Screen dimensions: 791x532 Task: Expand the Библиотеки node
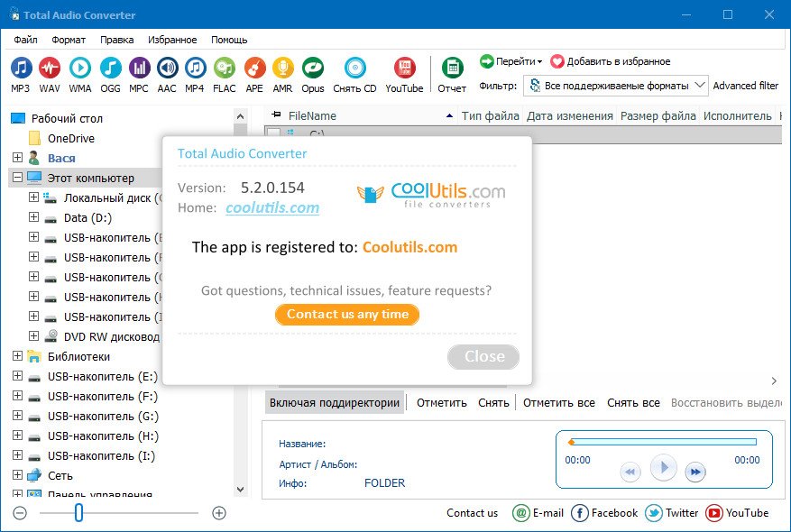18,356
